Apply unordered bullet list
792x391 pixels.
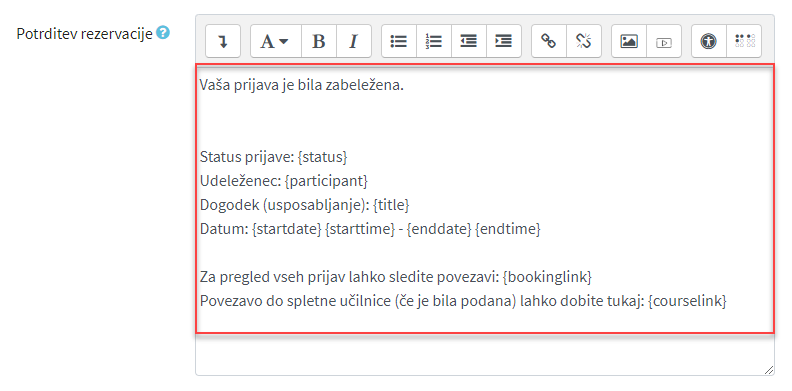[x=399, y=41]
